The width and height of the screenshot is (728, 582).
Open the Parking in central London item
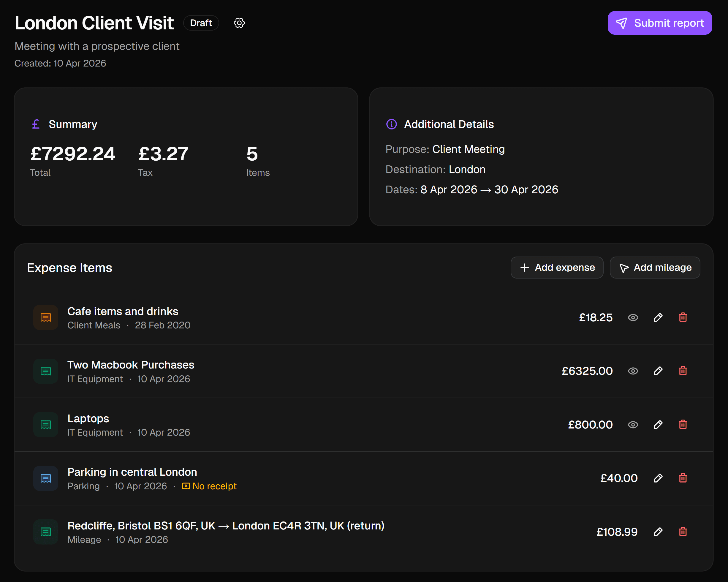point(132,472)
